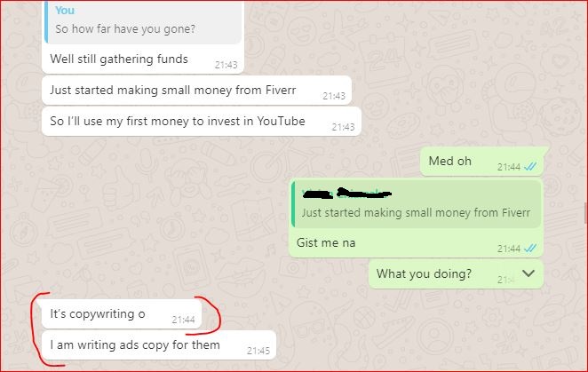Select the 'What you doing?' message bubble

456,274
